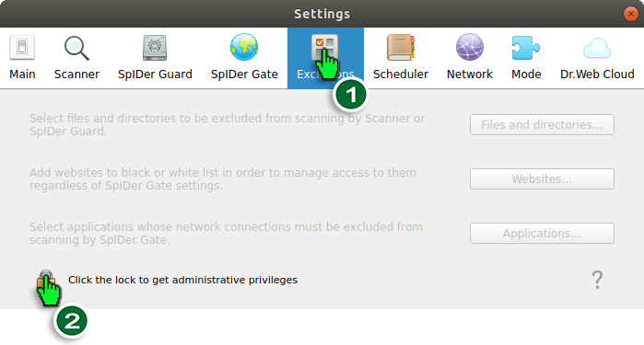Open help with the question mark
Screen dimensions: 644x345
pyautogui.click(x=597, y=280)
